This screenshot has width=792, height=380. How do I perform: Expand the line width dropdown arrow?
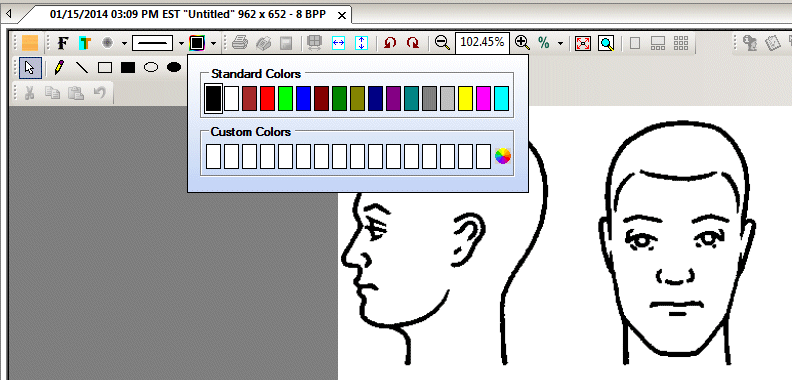coord(181,43)
